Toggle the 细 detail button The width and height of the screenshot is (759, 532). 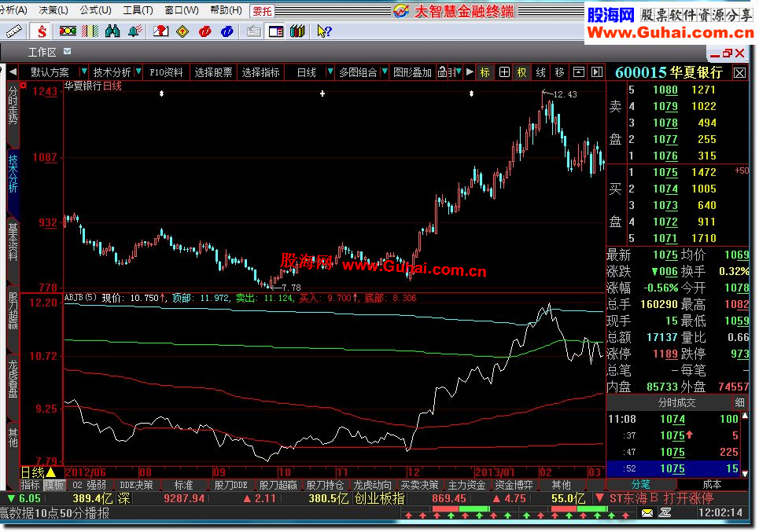click(x=739, y=402)
